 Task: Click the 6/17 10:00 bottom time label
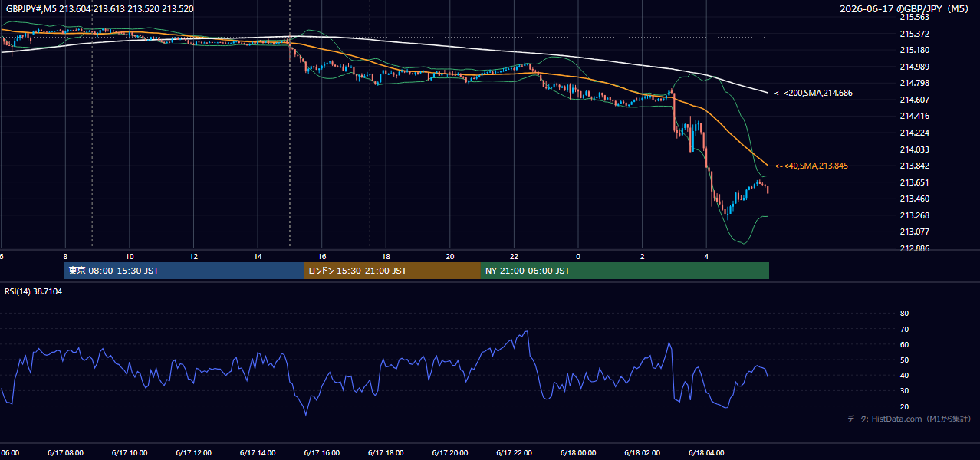130,453
